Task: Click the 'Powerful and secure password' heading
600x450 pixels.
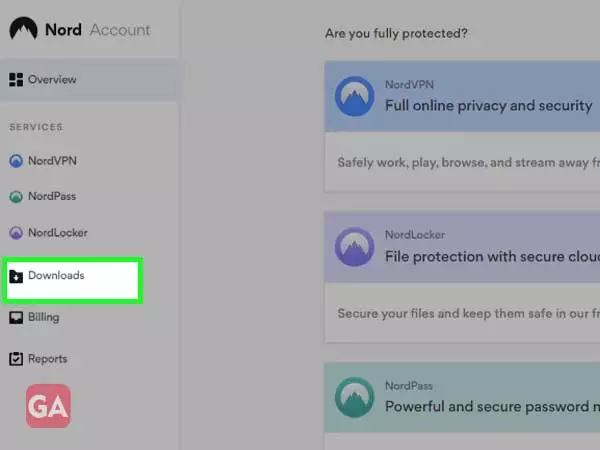Action: [492, 406]
